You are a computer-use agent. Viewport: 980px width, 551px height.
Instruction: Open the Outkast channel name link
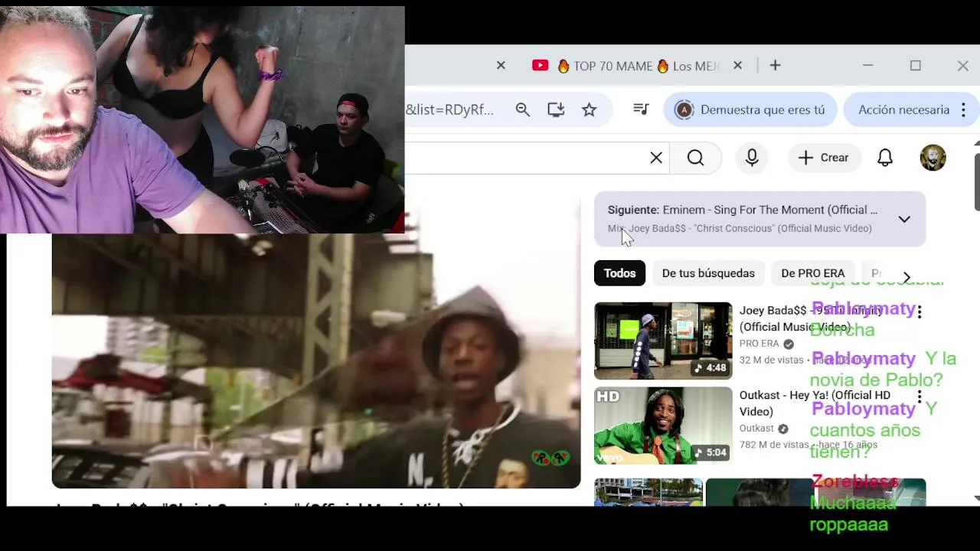tap(756, 429)
